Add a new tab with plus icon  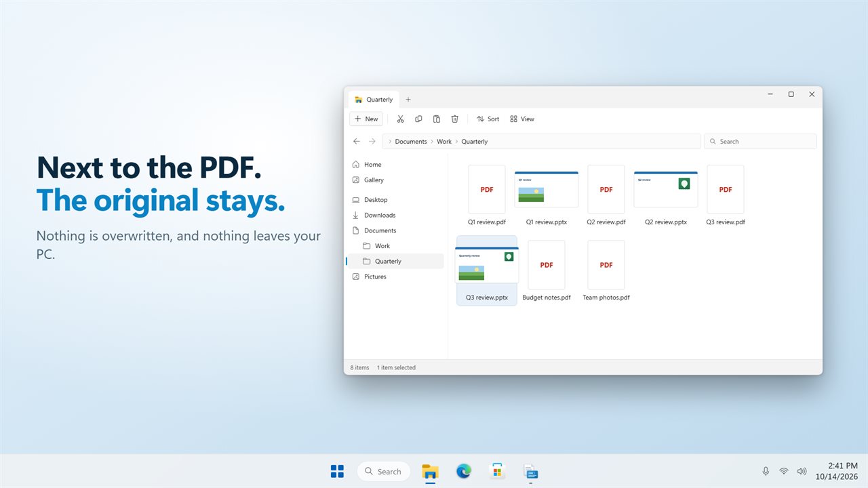408,100
